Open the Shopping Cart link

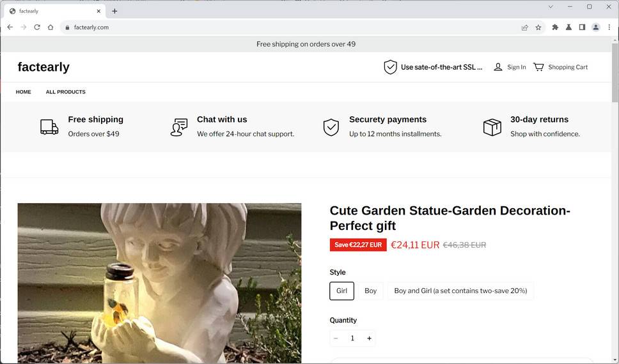[568, 67]
